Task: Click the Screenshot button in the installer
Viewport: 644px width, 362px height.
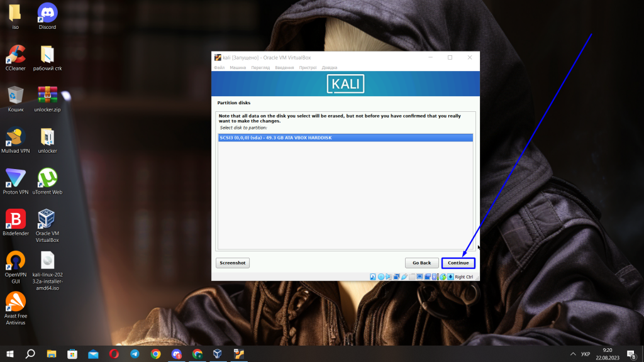Action: tap(232, 263)
